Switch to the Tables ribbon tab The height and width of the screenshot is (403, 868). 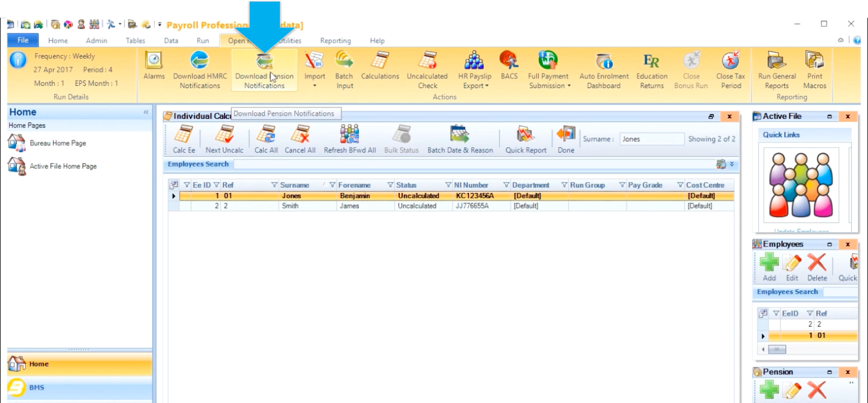click(x=135, y=41)
